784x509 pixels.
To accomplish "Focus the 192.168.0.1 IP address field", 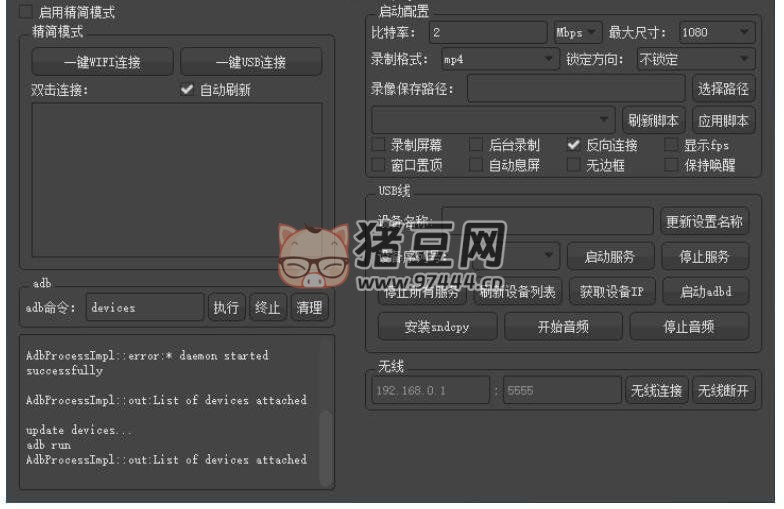I will 430,390.
